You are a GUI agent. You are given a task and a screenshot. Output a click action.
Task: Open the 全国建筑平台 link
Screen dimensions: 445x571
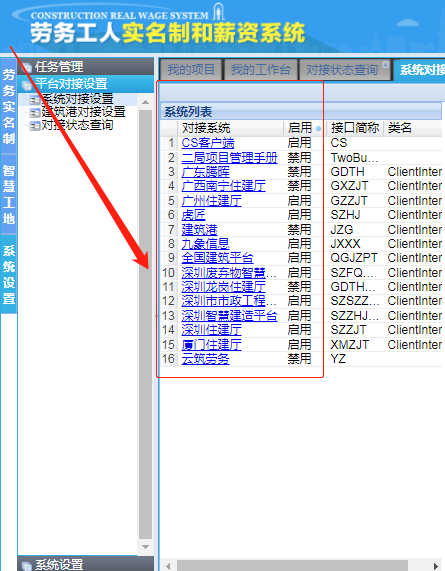(217, 258)
